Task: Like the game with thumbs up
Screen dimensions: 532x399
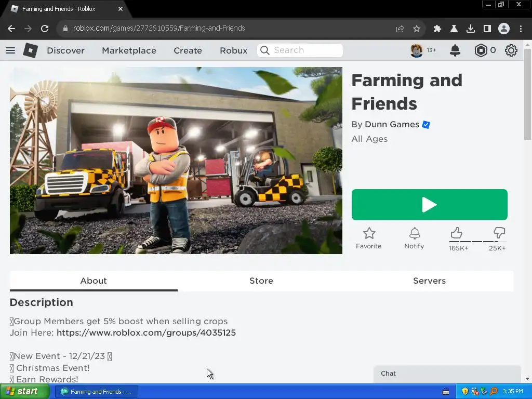Action: (x=456, y=233)
